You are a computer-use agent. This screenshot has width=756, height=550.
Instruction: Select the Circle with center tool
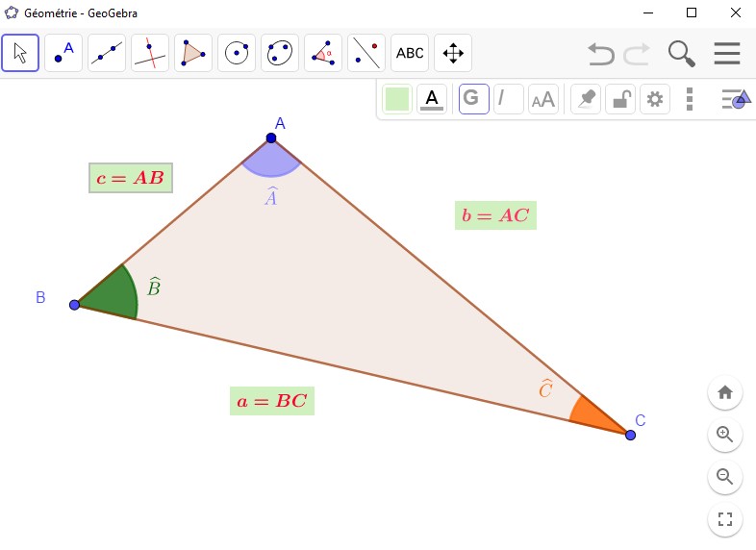click(x=237, y=53)
